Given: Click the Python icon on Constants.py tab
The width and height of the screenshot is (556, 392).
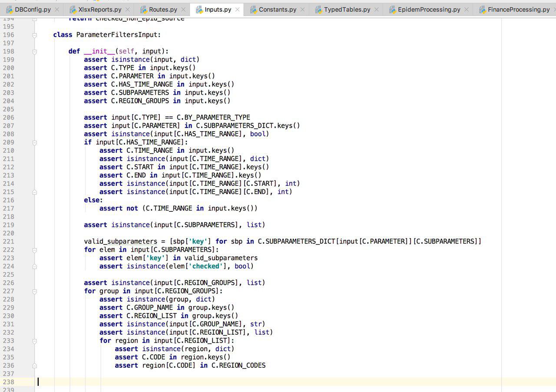Looking at the screenshot, I should 253,9.
